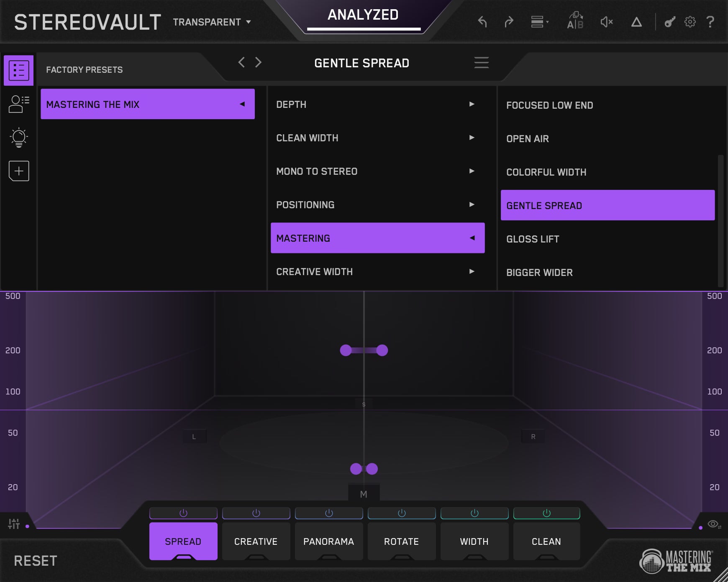Click the add new preset icon
Viewport: 728px width, 582px height.
tap(19, 171)
